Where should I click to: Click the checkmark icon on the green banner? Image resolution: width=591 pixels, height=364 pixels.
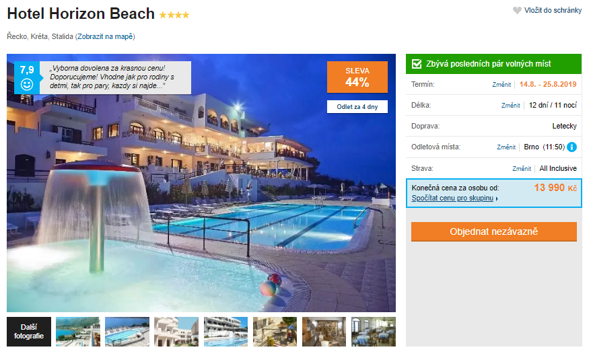point(417,64)
